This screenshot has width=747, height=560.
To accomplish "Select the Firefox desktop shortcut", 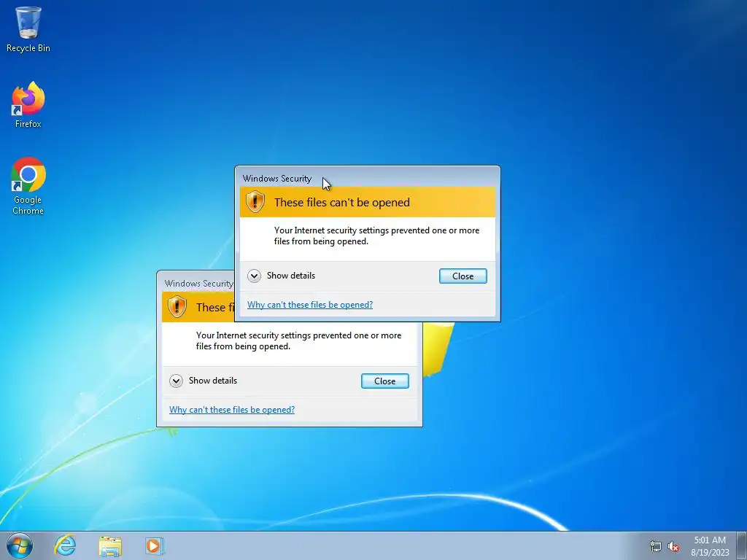I will (28, 105).
